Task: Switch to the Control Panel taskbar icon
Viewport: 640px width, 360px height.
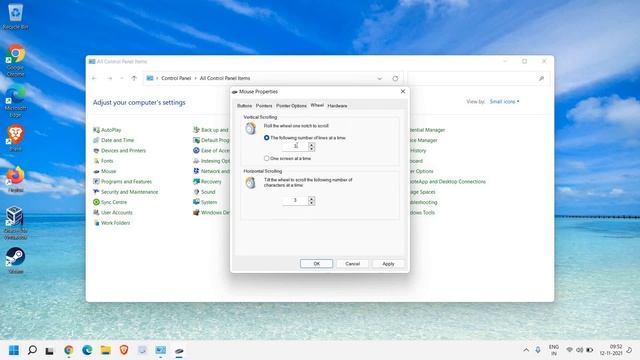Action: tap(161, 350)
